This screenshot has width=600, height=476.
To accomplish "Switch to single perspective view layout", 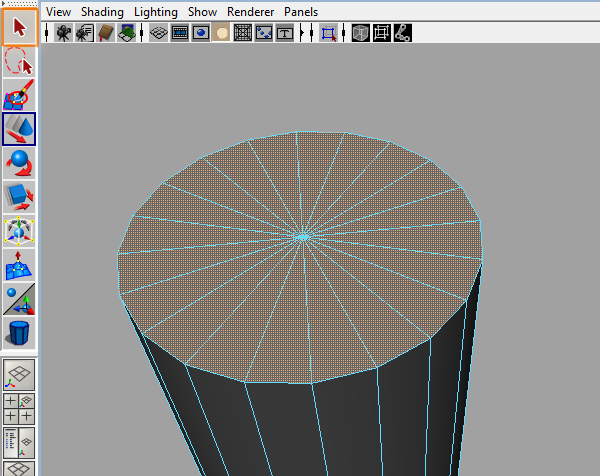I will click(x=19, y=374).
